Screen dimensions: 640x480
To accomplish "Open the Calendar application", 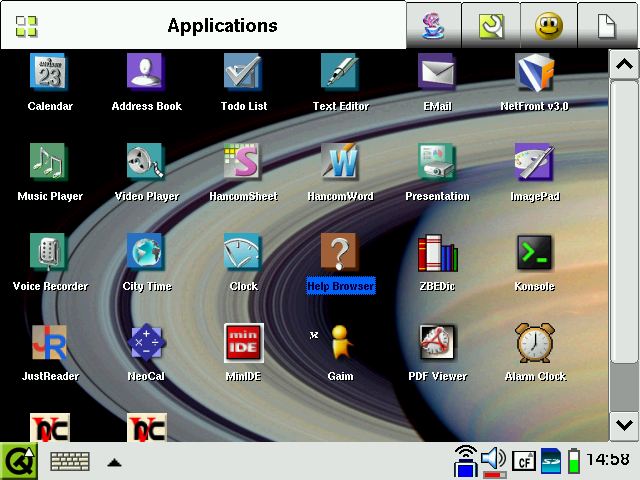I will pos(49,73).
